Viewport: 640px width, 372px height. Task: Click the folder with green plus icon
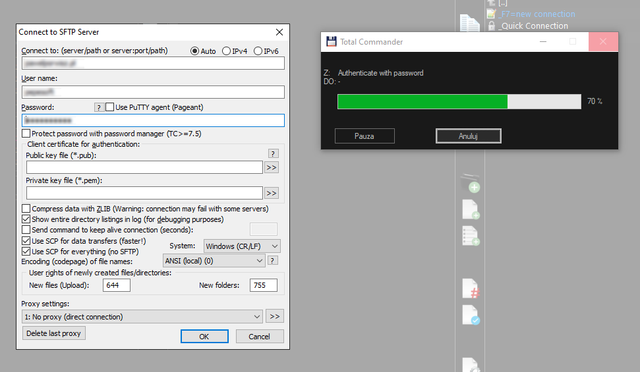click(x=470, y=183)
